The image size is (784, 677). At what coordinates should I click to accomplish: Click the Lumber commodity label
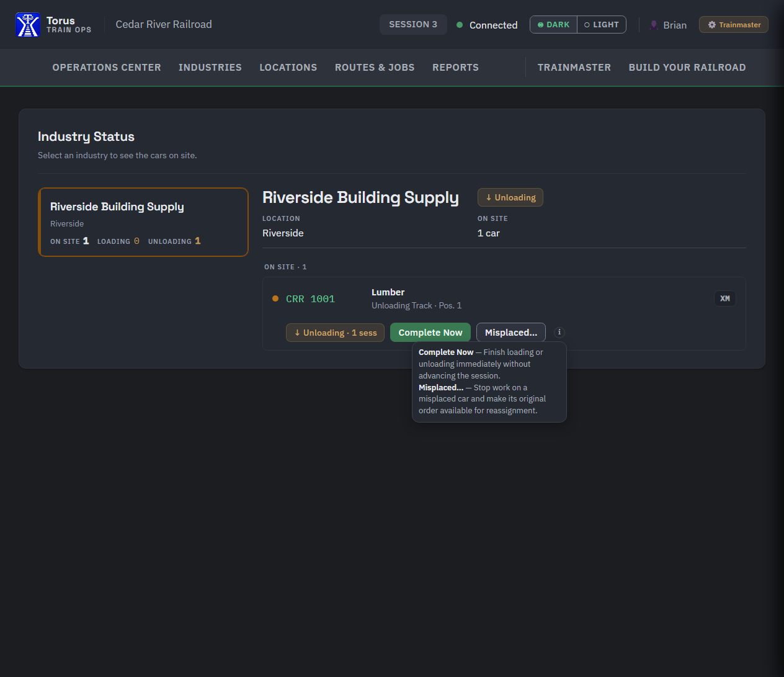(x=388, y=292)
